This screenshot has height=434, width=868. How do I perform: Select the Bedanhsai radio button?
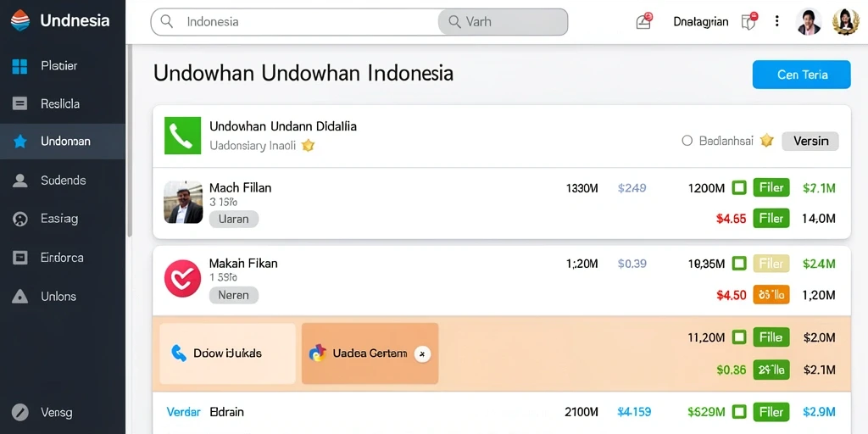pos(687,142)
